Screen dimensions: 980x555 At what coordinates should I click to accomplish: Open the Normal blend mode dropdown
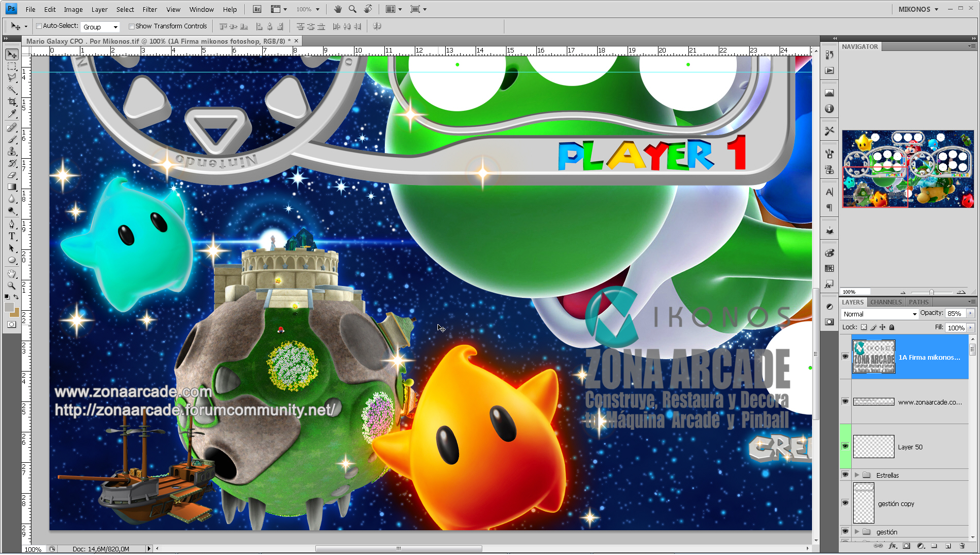click(x=880, y=314)
